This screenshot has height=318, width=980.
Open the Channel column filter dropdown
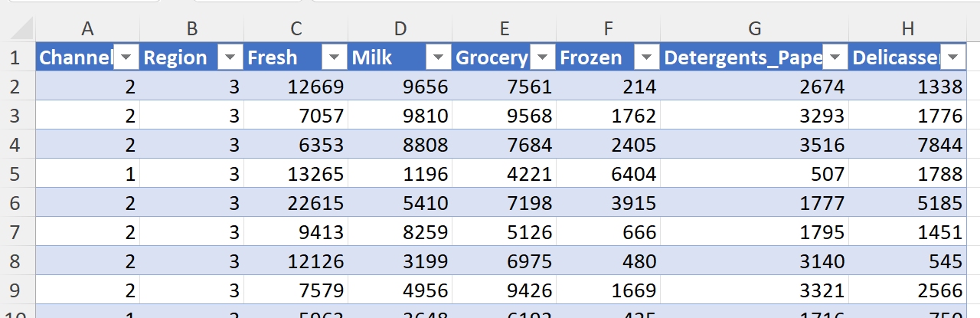pyautogui.click(x=127, y=58)
